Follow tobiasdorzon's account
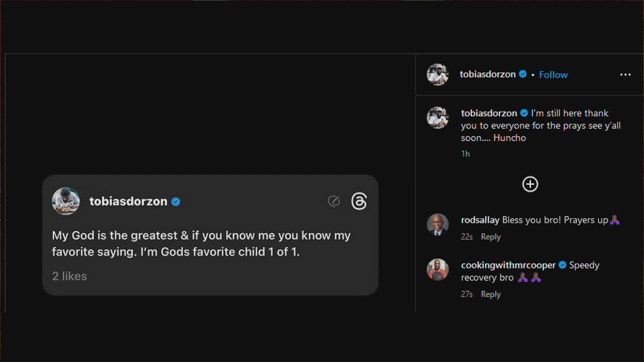644x362 pixels. [553, 75]
